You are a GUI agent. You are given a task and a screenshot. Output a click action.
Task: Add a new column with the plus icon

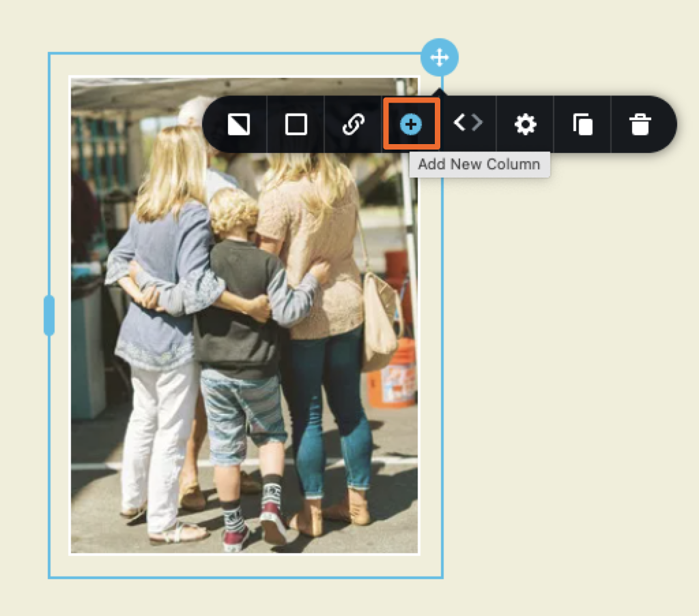point(411,124)
